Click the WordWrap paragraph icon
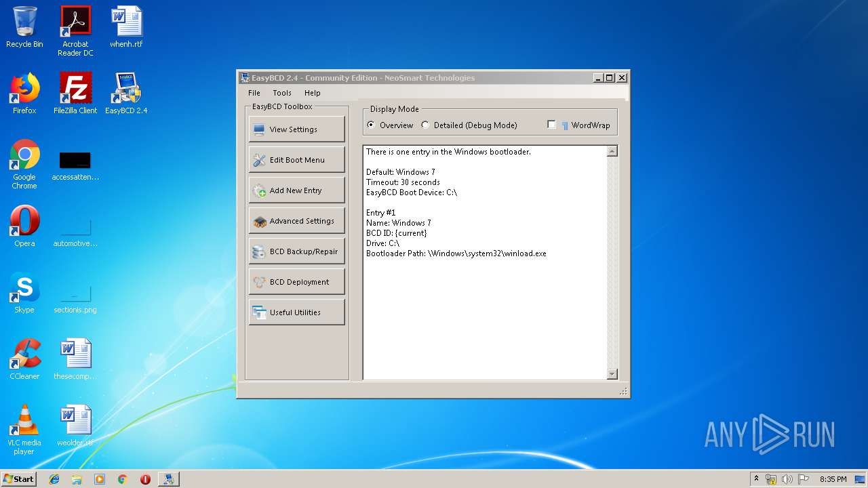Image resolution: width=868 pixels, height=488 pixels. tap(565, 125)
